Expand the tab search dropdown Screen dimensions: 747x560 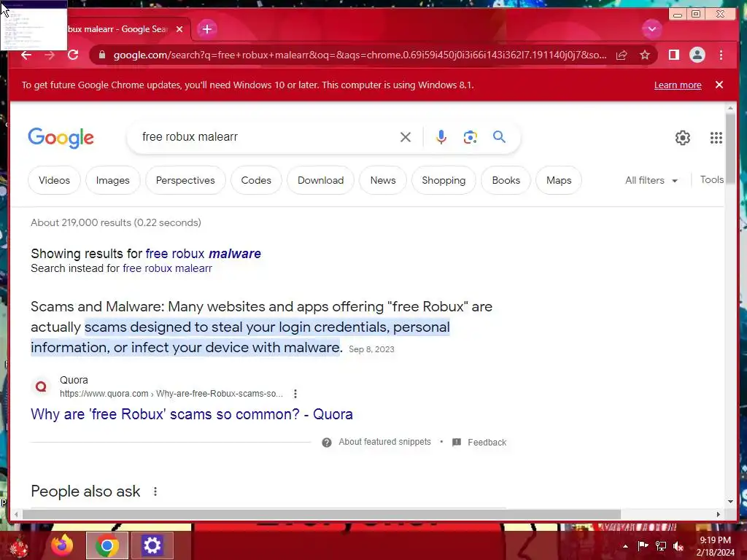point(651,29)
